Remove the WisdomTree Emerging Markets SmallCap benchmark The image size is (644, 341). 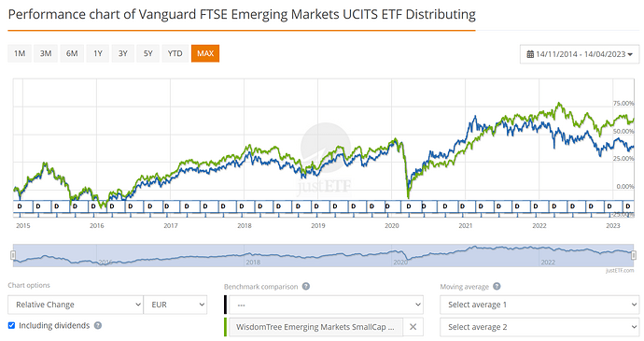pos(413,327)
